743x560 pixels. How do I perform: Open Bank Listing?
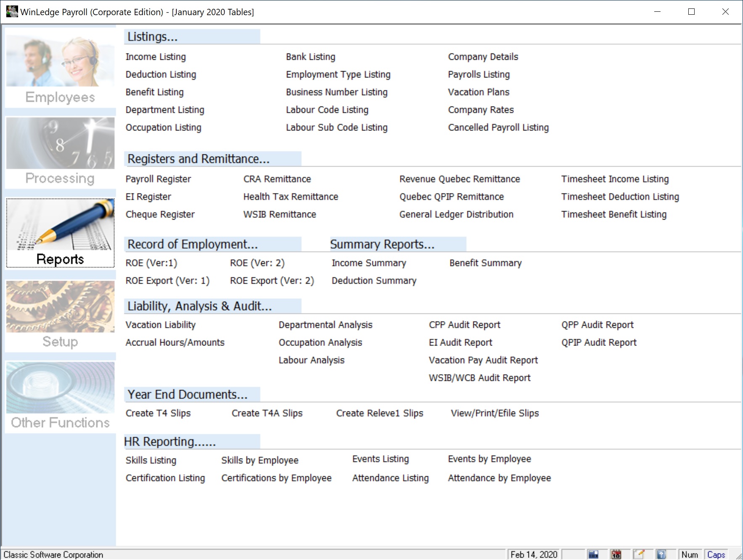click(310, 57)
